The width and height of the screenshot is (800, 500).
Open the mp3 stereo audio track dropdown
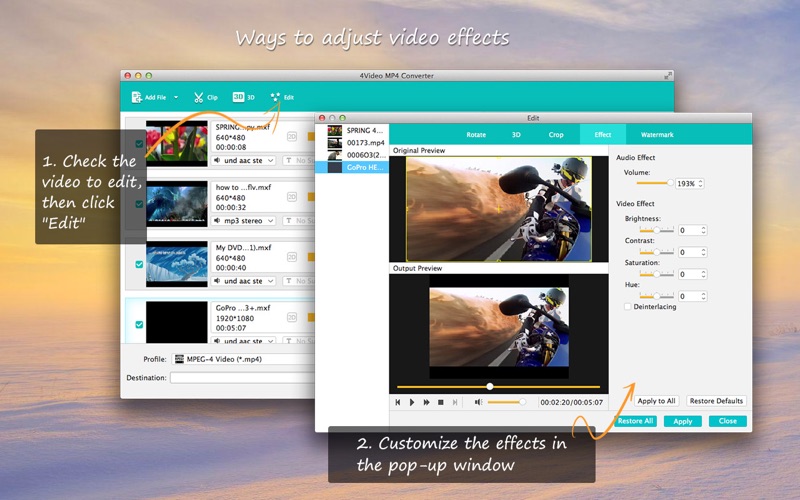tap(243, 220)
